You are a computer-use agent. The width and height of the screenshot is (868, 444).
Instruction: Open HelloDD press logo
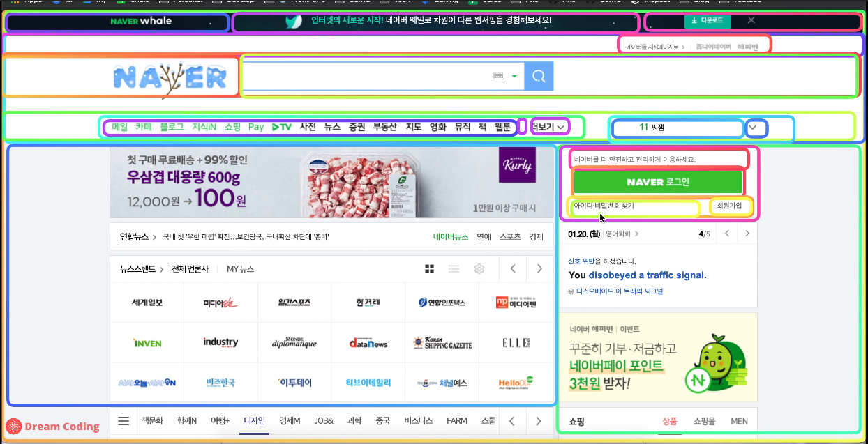point(516,383)
